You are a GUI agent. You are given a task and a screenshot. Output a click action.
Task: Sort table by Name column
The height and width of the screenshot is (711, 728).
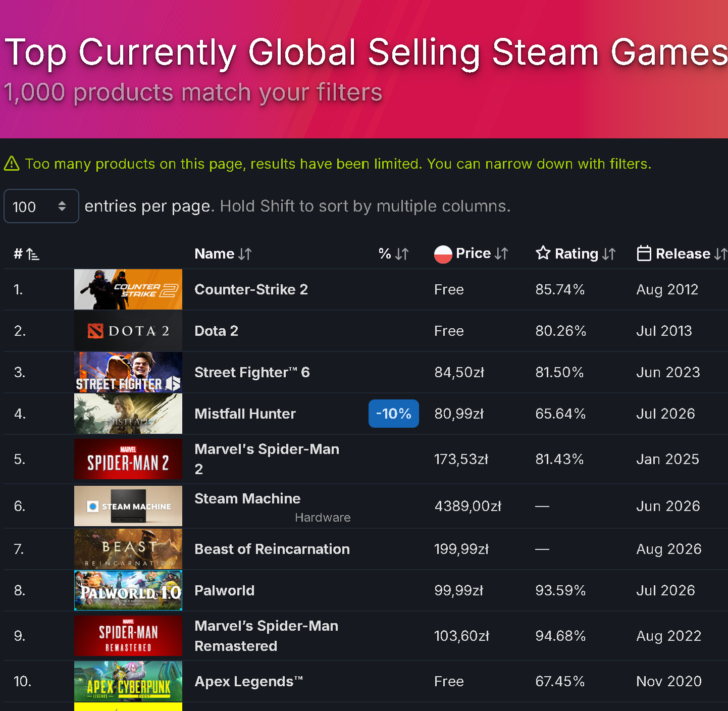coord(223,253)
